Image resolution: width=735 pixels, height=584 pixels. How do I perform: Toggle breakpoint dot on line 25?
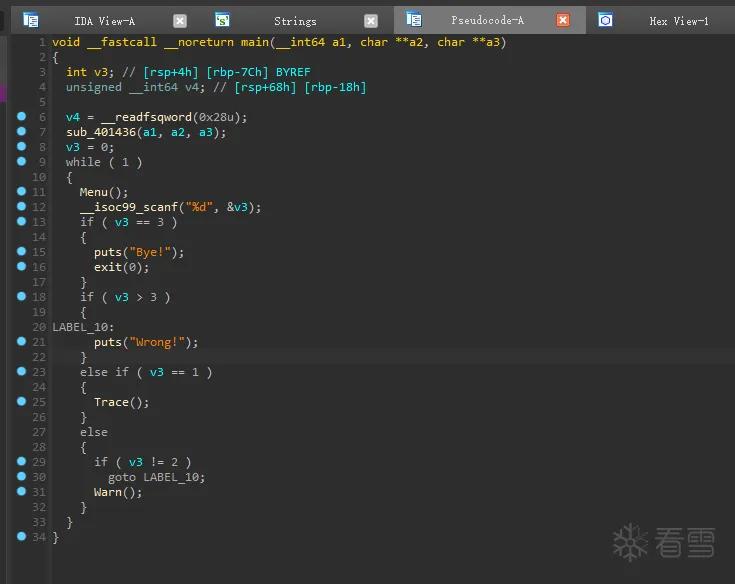pyautogui.click(x=22, y=401)
